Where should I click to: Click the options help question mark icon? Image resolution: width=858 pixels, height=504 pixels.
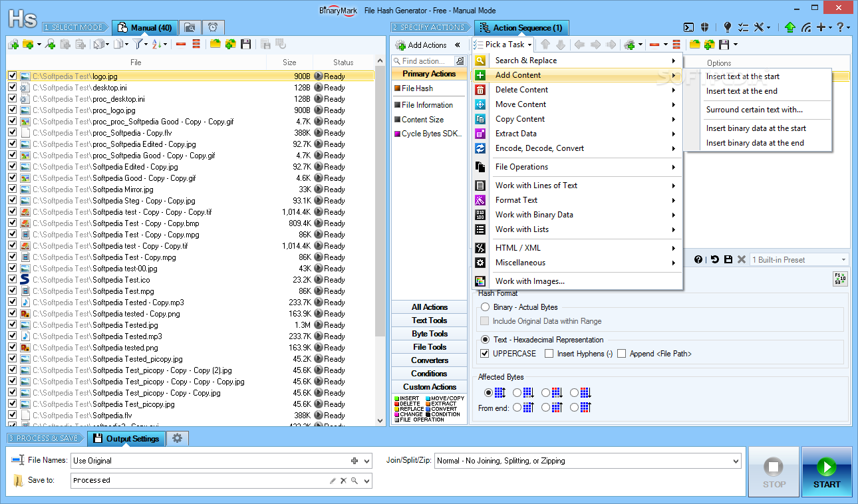[698, 259]
